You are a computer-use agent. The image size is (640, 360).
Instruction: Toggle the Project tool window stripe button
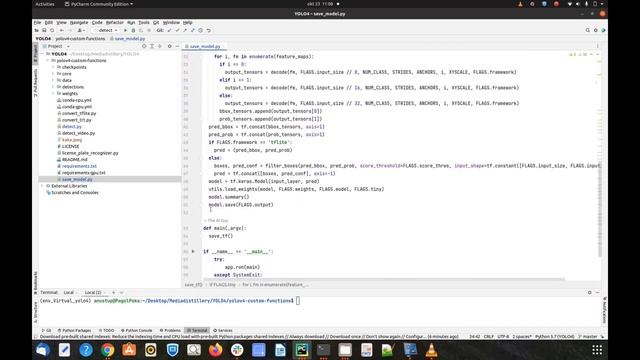[36, 54]
